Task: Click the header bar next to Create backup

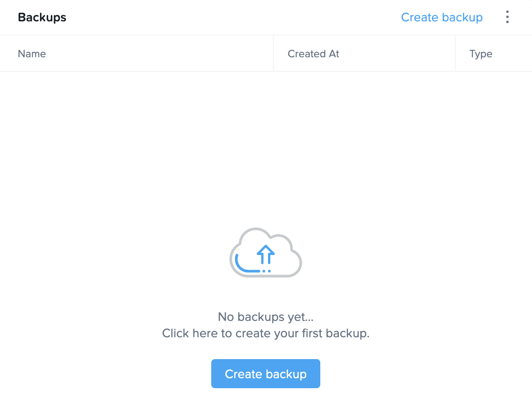Action: coord(273,17)
